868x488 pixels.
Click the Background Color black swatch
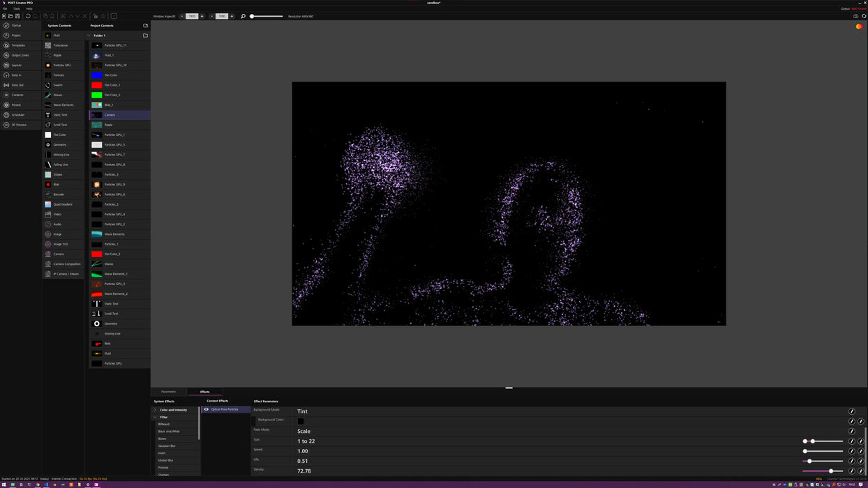300,421
